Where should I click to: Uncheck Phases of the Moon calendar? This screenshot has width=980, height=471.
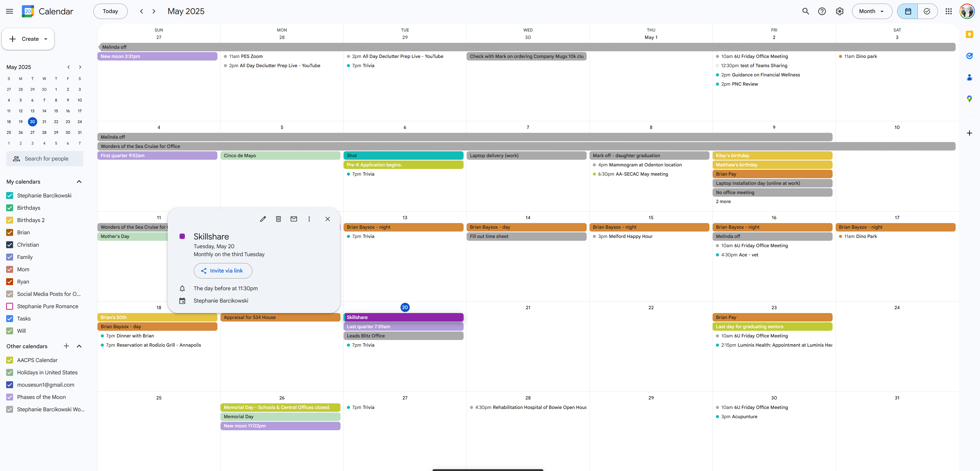coord(10,397)
